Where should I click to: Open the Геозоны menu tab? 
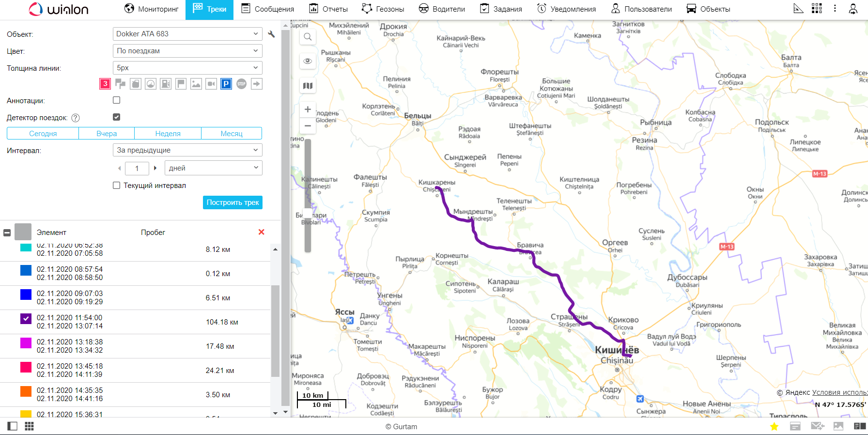[383, 9]
